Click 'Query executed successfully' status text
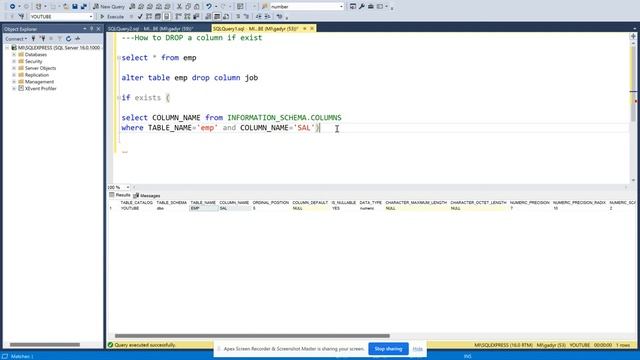Viewport: 640px width, 360px height. pos(145,345)
